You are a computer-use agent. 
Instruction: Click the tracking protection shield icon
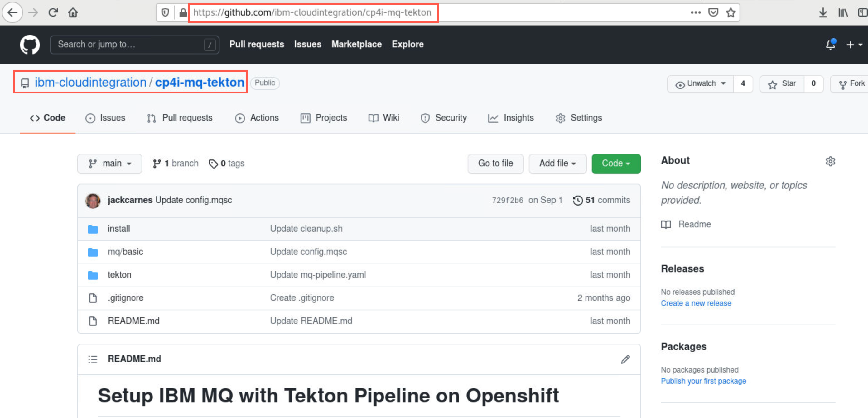coord(165,12)
